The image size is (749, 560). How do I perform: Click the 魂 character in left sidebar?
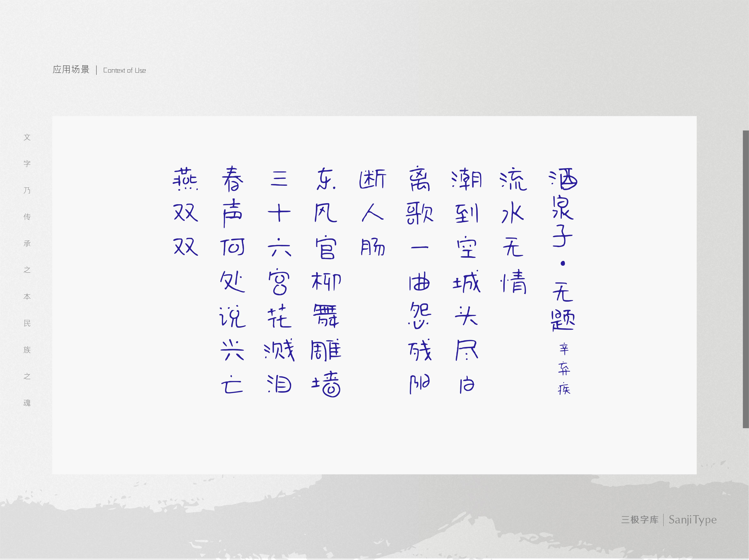point(27,403)
